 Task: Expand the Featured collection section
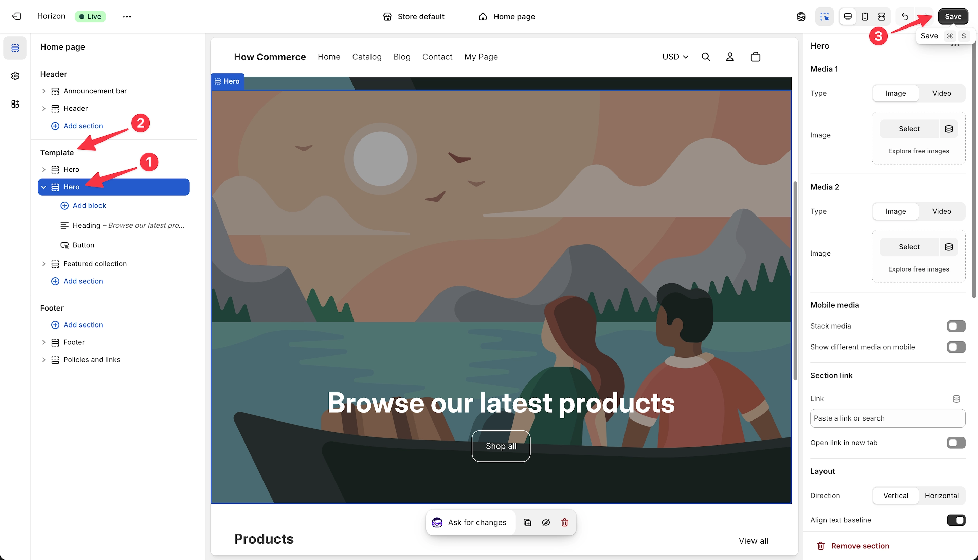(x=43, y=264)
